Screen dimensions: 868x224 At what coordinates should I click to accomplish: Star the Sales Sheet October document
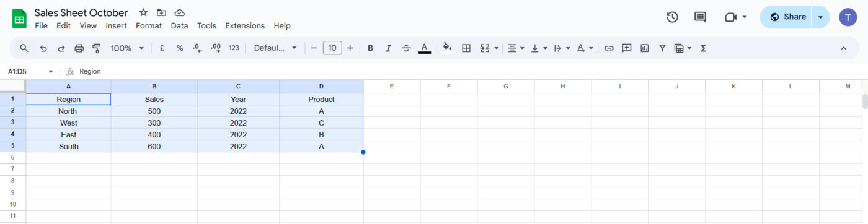[143, 12]
